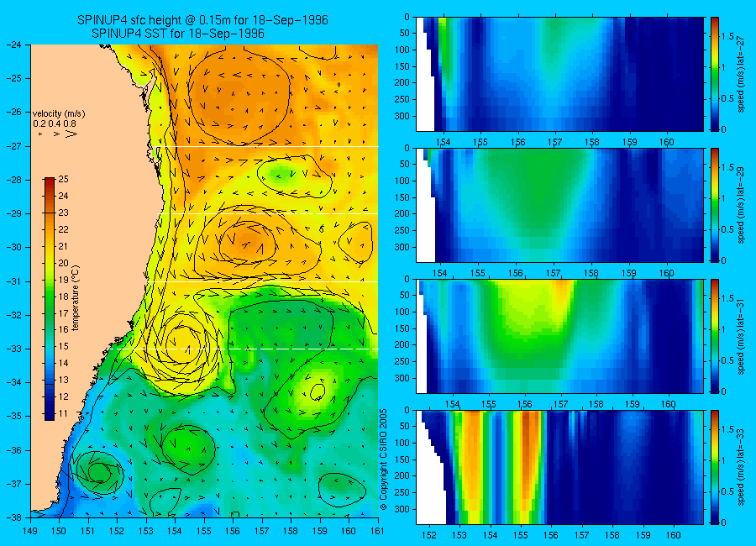Image resolution: width=756 pixels, height=546 pixels.
Task: Click the lat=-27 speed section panel
Action: (x=559, y=74)
